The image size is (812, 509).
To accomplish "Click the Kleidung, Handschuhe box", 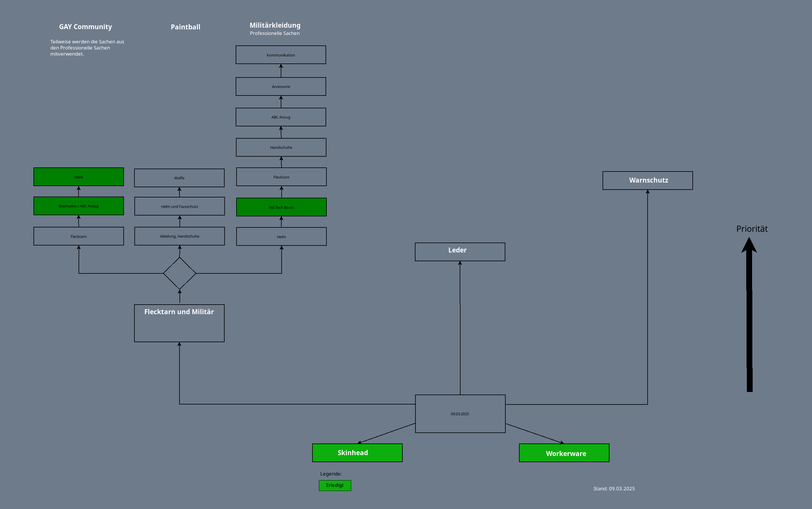I will coord(179,236).
